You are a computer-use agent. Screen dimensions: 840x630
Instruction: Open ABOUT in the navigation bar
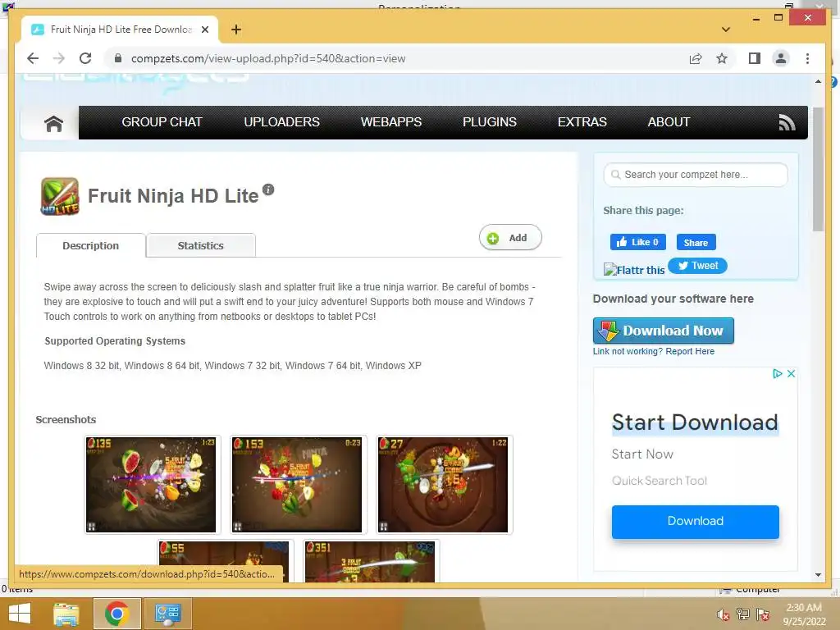point(669,122)
